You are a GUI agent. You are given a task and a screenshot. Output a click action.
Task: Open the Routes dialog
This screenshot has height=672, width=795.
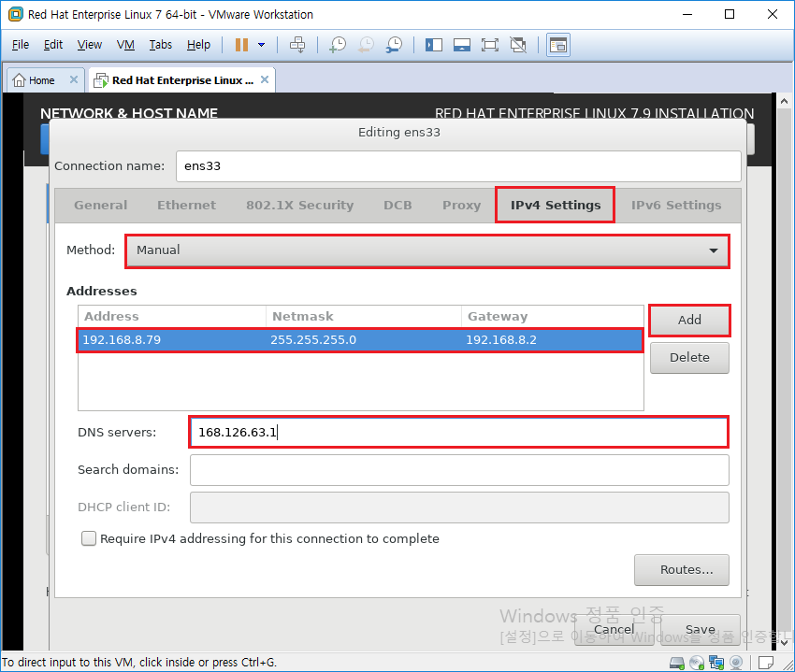coord(682,570)
